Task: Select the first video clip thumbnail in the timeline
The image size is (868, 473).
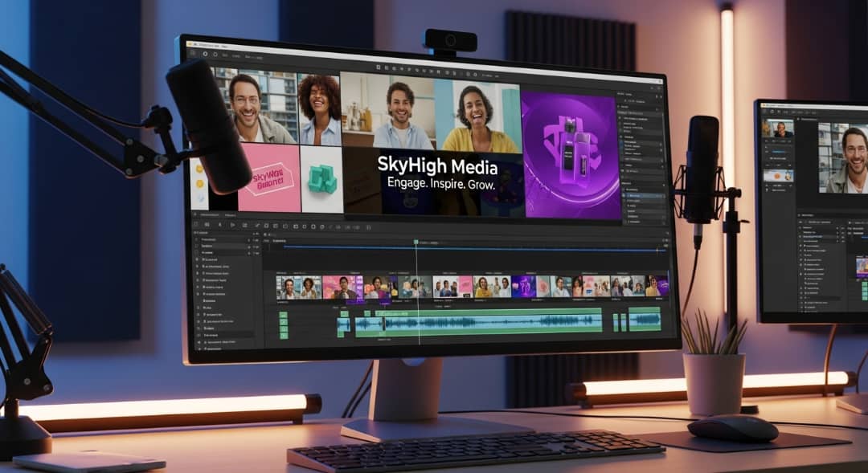Action: pos(288,287)
